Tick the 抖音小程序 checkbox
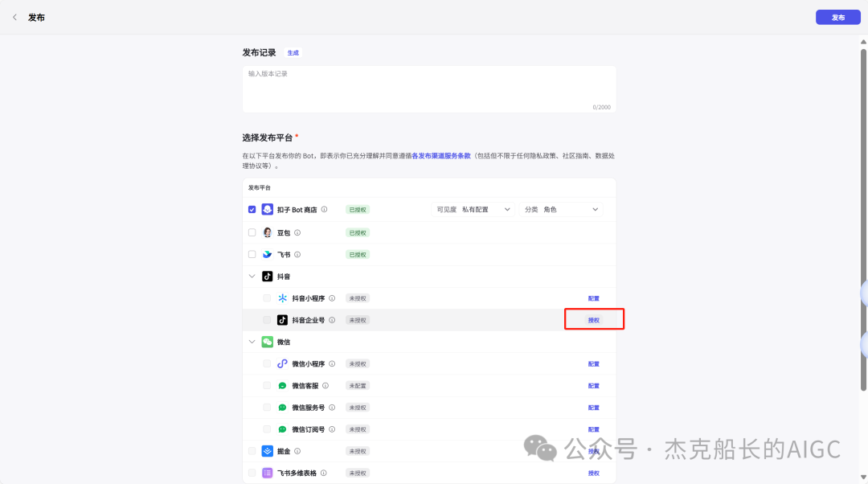Viewport: 868px width, 484px height. coord(267,298)
